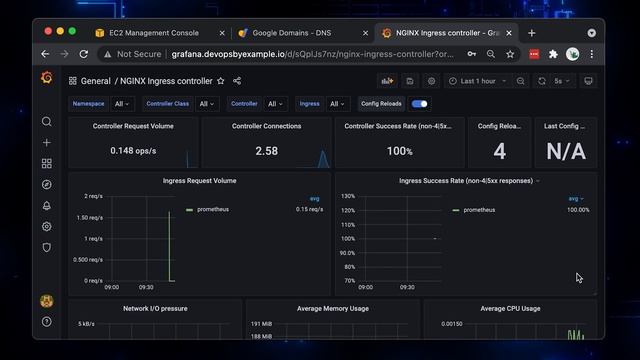Screen dimensions: 640x360
Task: Expand the Namespace All dropdown
Action: tap(122, 104)
